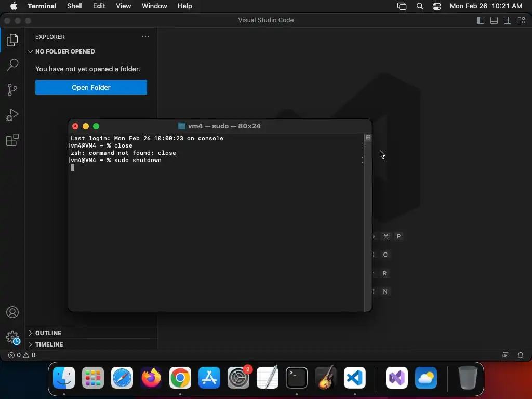Click the date and time in menu bar

486,6
